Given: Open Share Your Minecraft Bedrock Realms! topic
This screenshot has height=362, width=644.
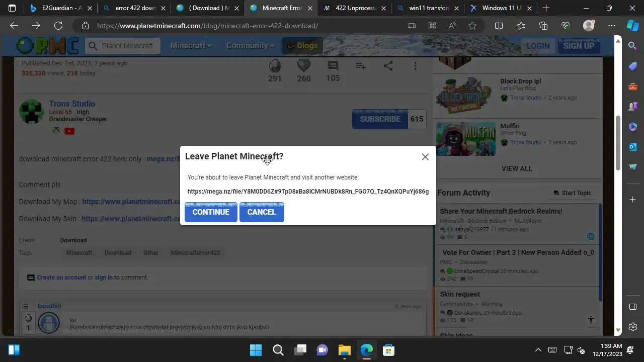Looking at the screenshot, I should 501,211.
